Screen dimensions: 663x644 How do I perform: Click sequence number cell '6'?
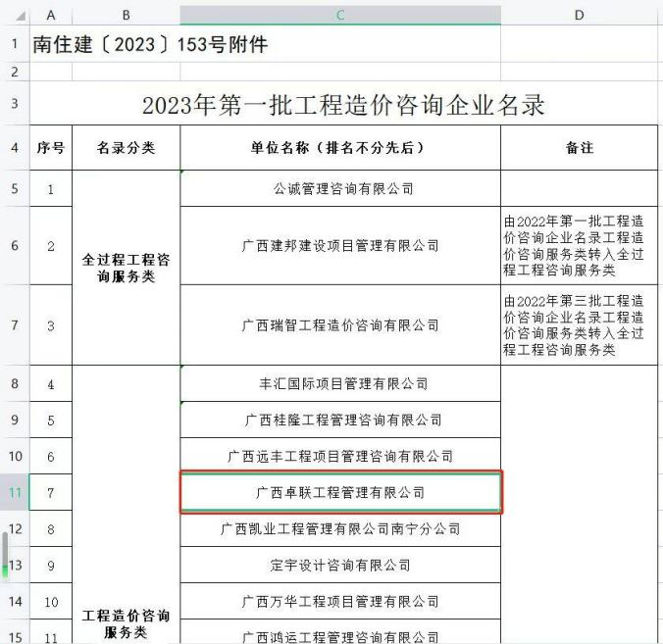51,456
